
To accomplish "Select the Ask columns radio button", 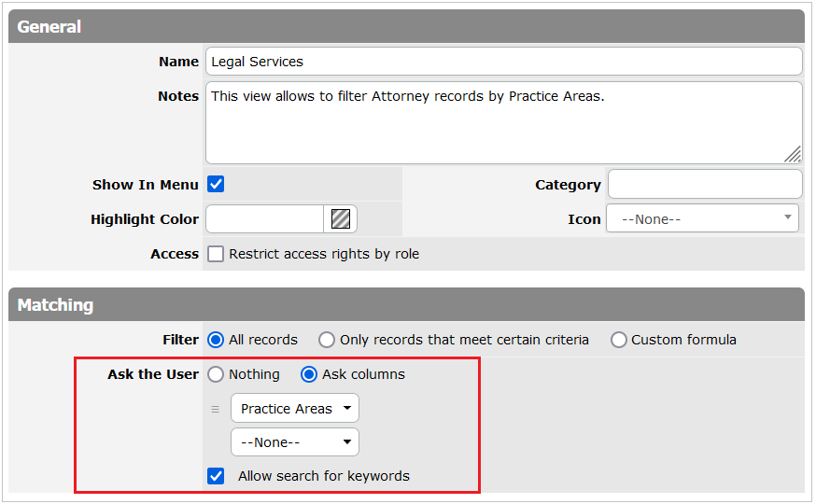I will [x=309, y=374].
